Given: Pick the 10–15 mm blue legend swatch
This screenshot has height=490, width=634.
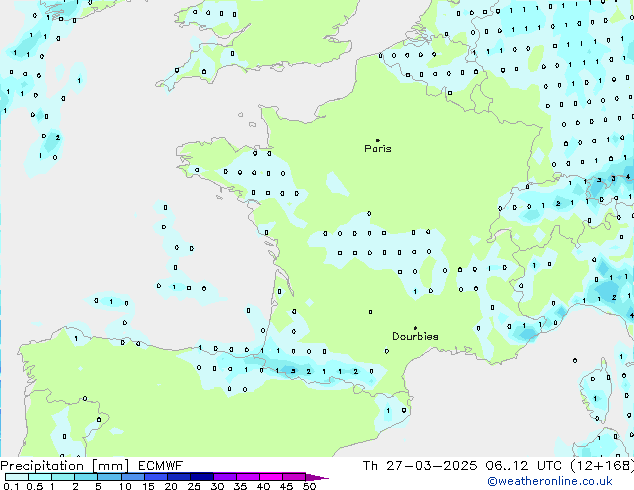Looking at the screenshot, I should (x=133, y=477).
